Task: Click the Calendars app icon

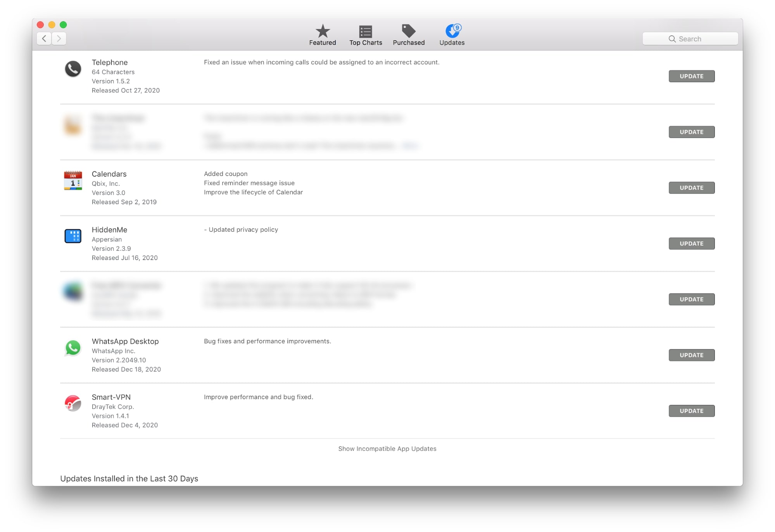Action: pyautogui.click(x=73, y=181)
